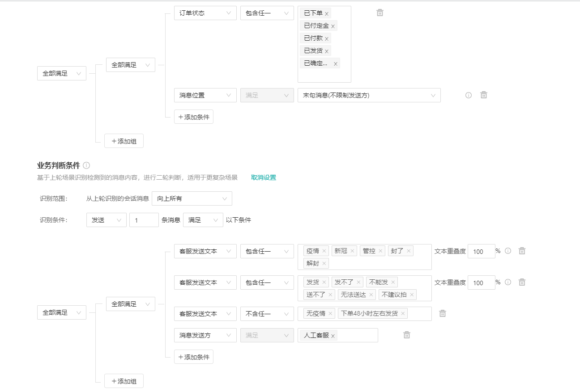
Task: Open the 末句消息(不限制发送方) dropdown
Action: coord(369,95)
